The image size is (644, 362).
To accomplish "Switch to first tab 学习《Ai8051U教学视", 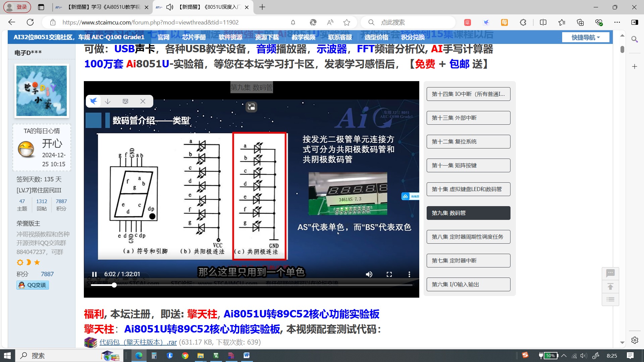I will point(102,7).
